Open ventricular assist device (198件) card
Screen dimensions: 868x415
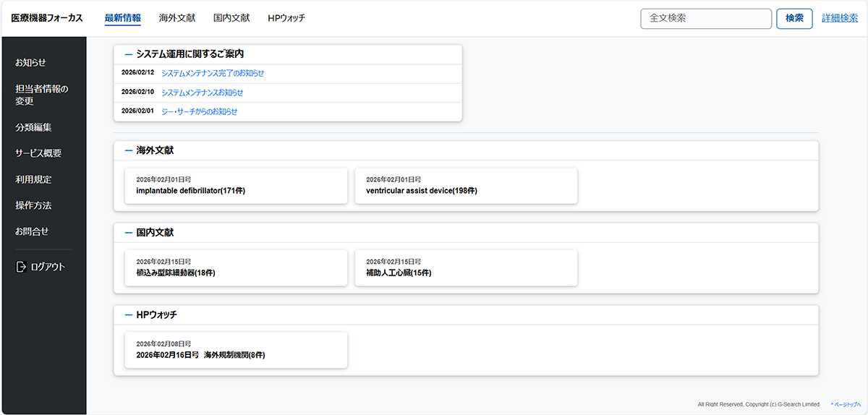coord(466,187)
